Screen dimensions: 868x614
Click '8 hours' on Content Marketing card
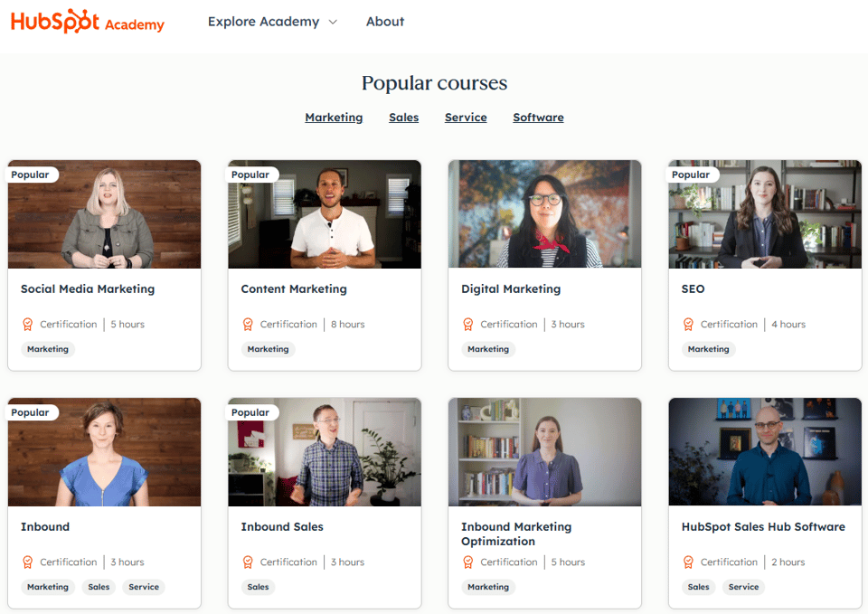pyautogui.click(x=347, y=325)
